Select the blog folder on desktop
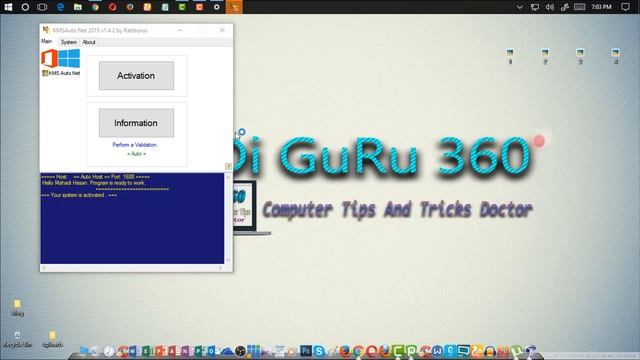640x360 pixels. click(18, 308)
